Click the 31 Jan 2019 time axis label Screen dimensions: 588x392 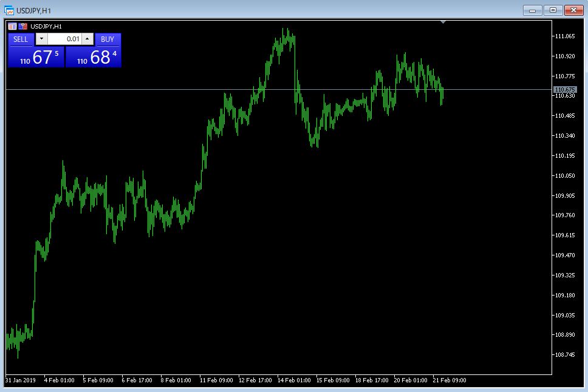[21, 380]
